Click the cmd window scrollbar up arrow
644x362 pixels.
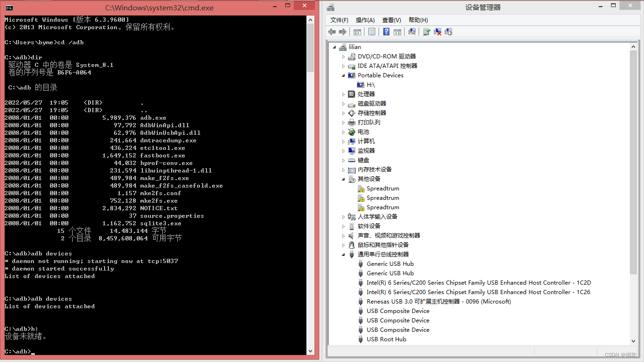[x=310, y=20]
